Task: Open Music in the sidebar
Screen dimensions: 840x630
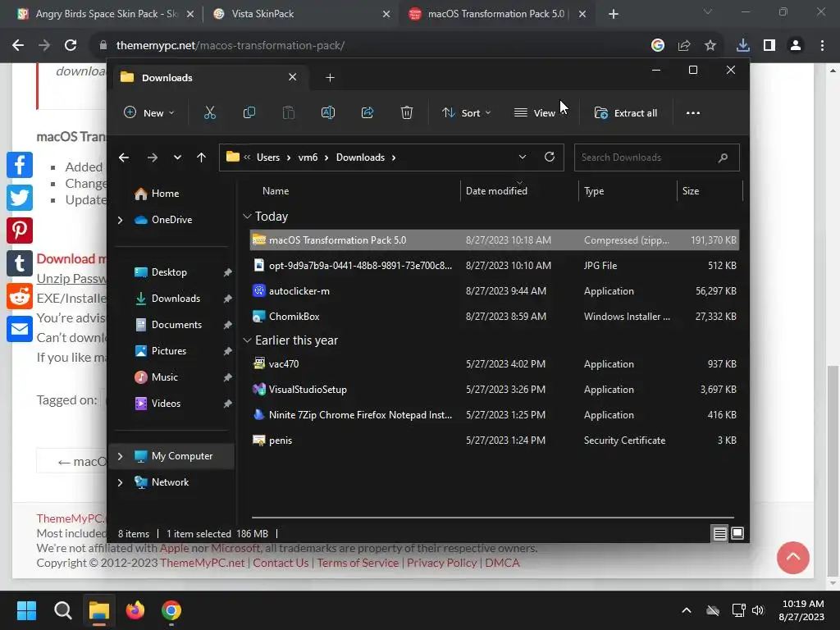Action: (x=157, y=377)
